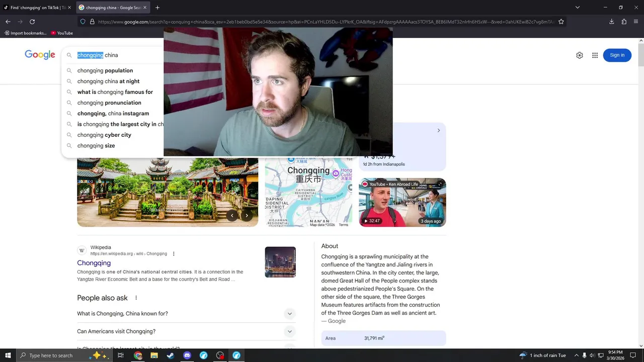Viewport: 644px width, 362px height.
Task: Select suggestion what is chongqing famous for
Action: tap(115, 92)
